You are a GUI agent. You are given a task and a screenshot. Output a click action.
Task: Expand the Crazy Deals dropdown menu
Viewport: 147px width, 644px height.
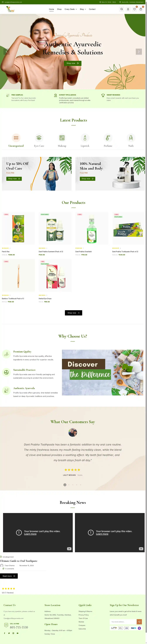(x=71, y=9)
